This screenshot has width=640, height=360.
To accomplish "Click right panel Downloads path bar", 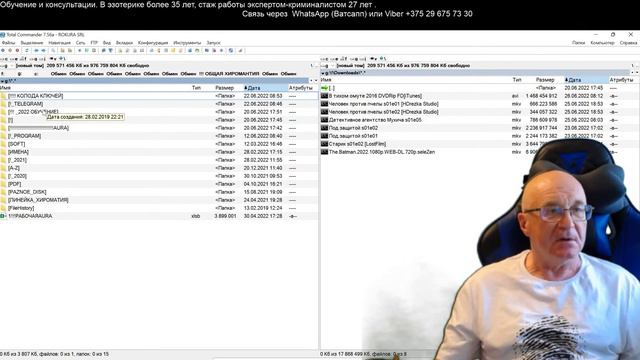I will pos(476,73).
